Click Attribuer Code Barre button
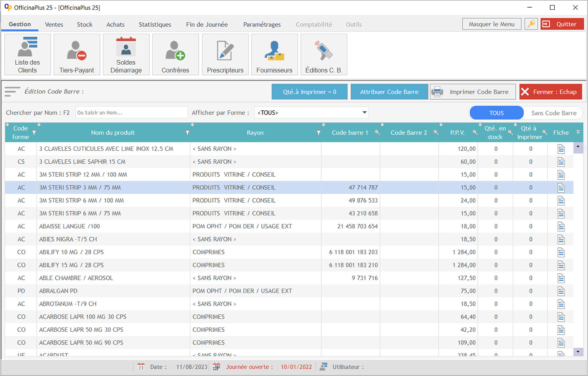Screen dimensions: 588x376 point(389,92)
